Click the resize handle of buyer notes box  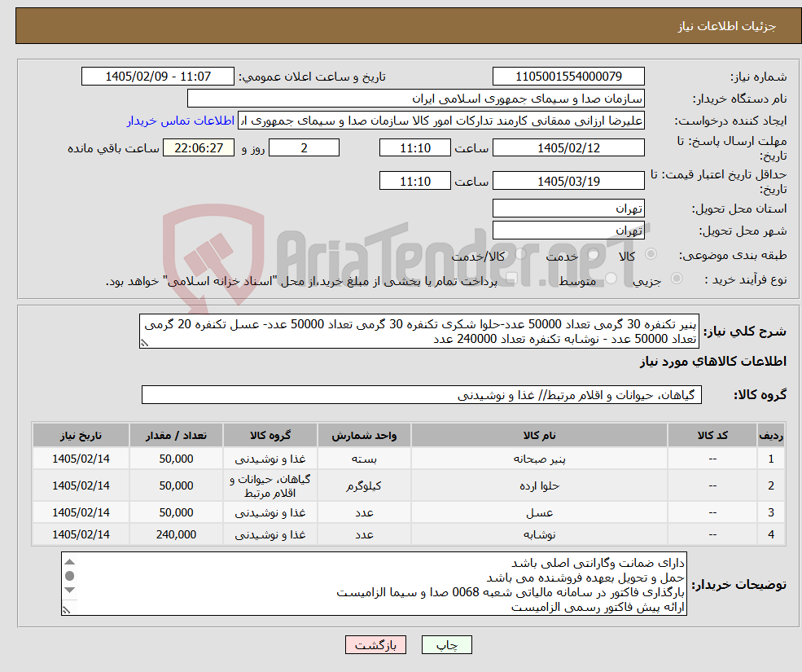[x=66, y=610]
